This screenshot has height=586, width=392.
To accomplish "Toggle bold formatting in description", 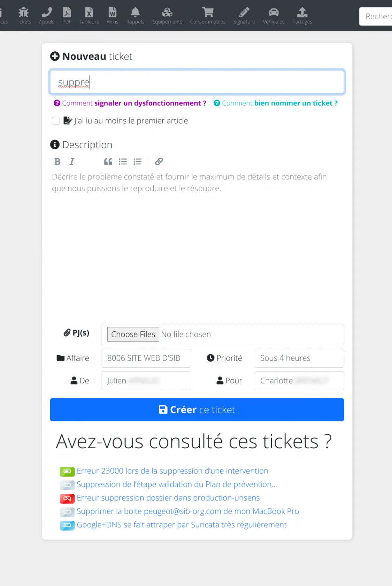I will click(57, 161).
